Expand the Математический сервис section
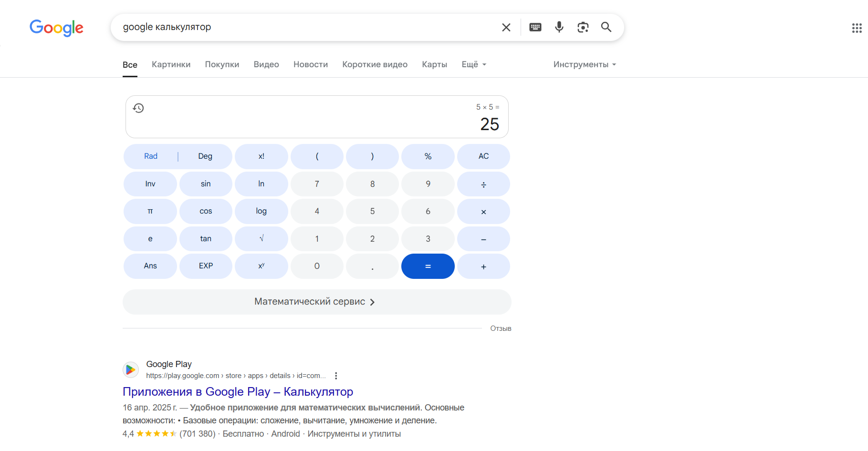The image size is (868, 451). pyautogui.click(x=317, y=302)
